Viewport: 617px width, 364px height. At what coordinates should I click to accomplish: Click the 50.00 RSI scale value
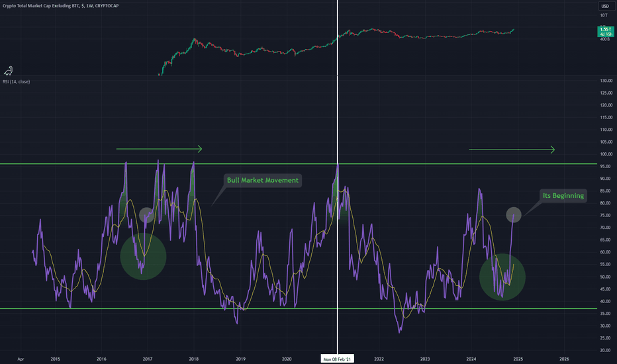tap(606, 277)
